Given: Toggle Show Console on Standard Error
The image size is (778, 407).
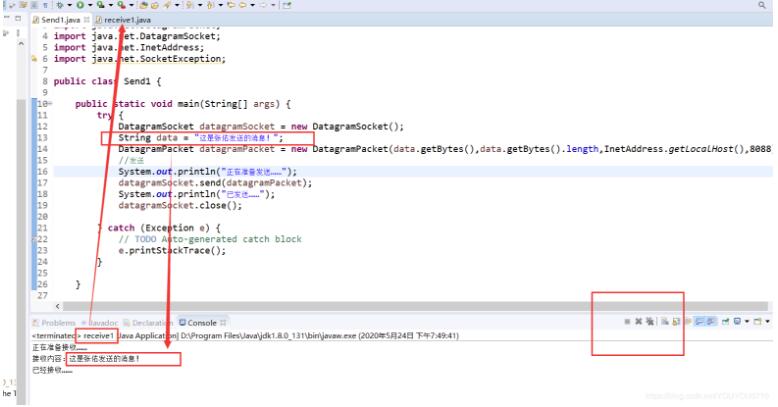Looking at the screenshot, I should 711,322.
